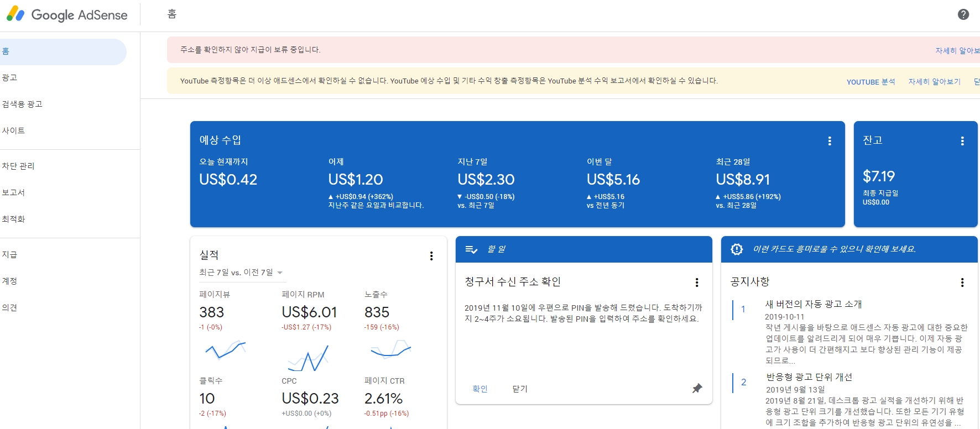
Task: Click the pin icon on the address card
Action: pos(697,389)
